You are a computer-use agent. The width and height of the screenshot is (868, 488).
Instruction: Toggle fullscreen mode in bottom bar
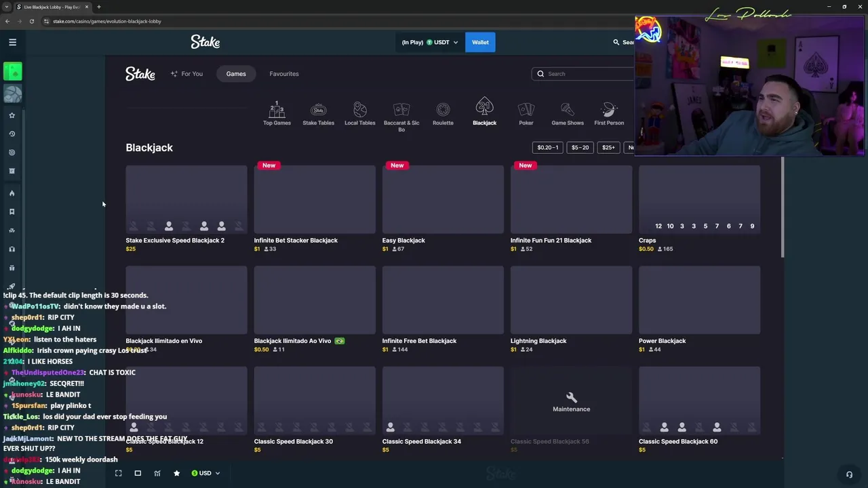118,473
